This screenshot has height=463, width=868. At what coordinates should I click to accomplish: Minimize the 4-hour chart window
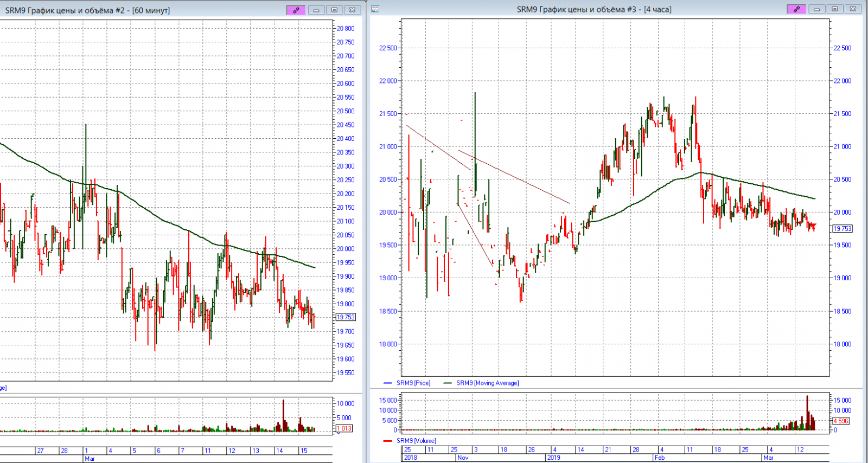coord(816,9)
